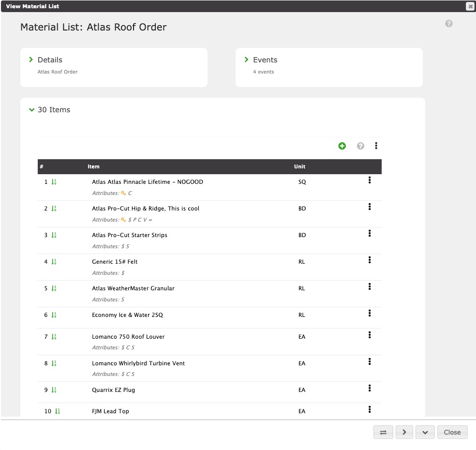
Task: Open row menu for Atlas WeatherMaster Granular
Action: coord(369,286)
